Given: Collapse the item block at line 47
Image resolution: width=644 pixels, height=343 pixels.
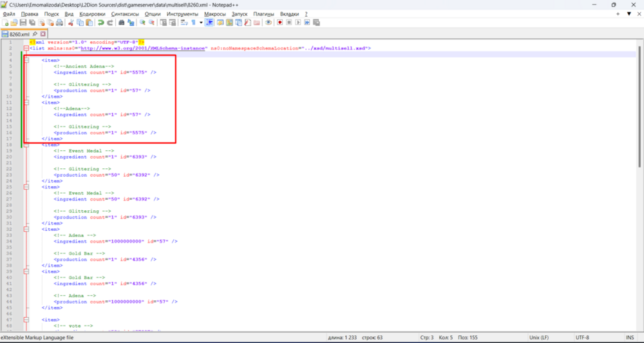Looking at the screenshot, I should click(26, 320).
